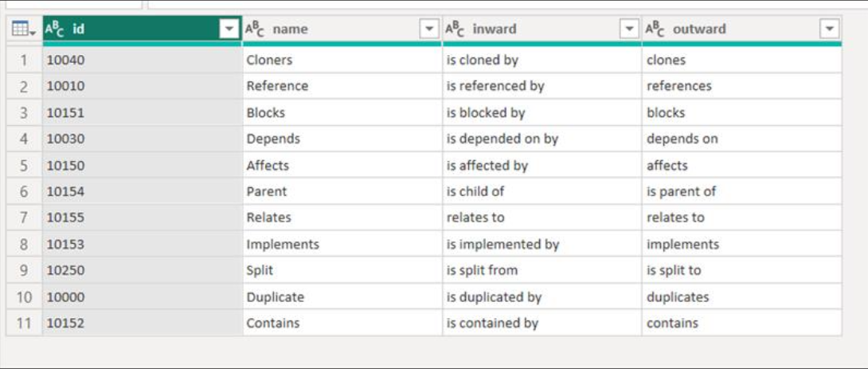Select the is split from cell
Screen dimensions: 868x369
pyautogui.click(x=542, y=270)
